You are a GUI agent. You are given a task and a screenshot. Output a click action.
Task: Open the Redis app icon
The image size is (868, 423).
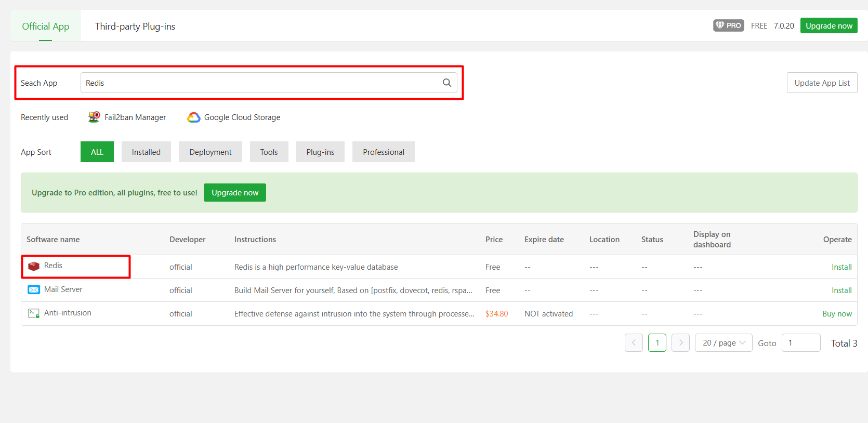[x=34, y=266]
